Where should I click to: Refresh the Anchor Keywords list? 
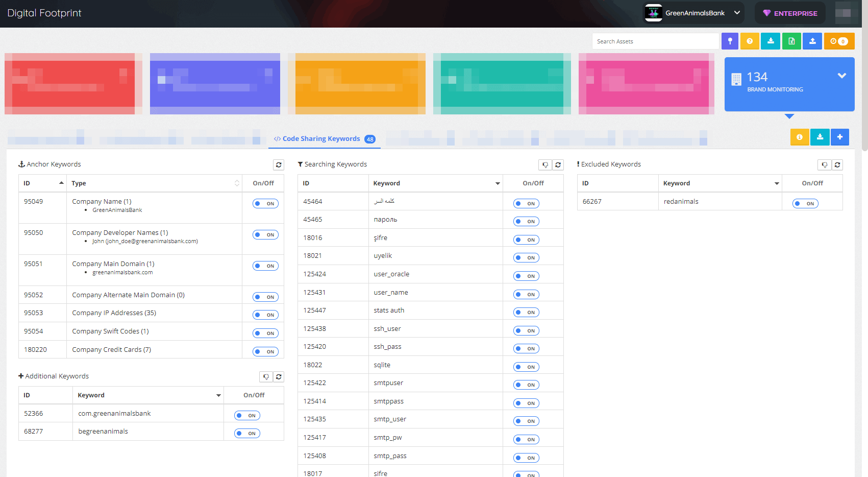pos(279,164)
